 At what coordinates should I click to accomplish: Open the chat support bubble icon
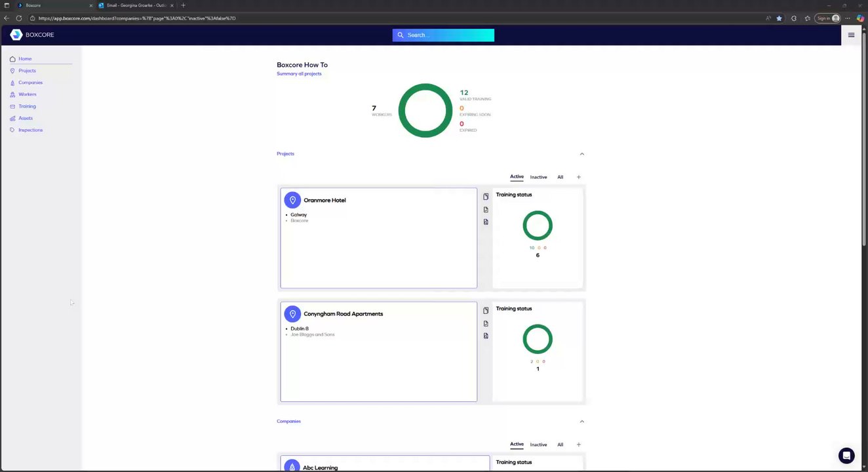pyautogui.click(x=846, y=456)
